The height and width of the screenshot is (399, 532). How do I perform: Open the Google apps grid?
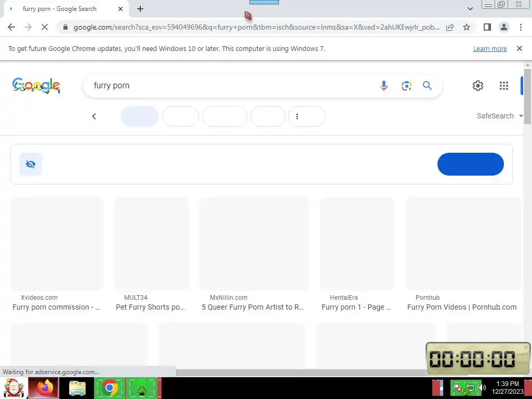pos(504,86)
